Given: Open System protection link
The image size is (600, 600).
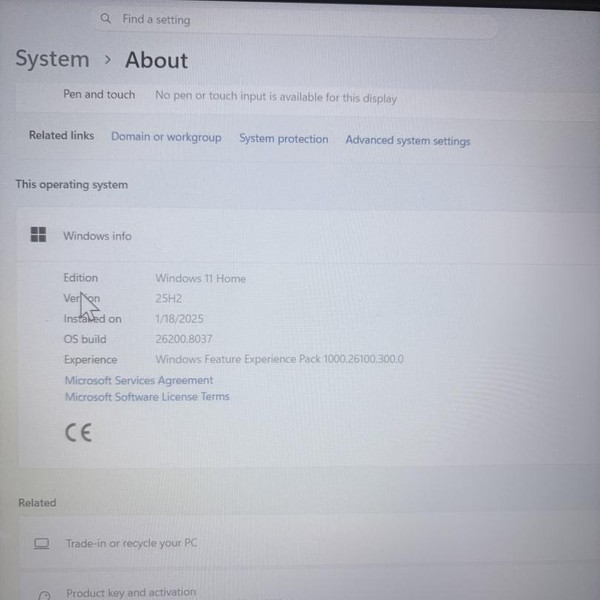Looking at the screenshot, I should click(284, 139).
